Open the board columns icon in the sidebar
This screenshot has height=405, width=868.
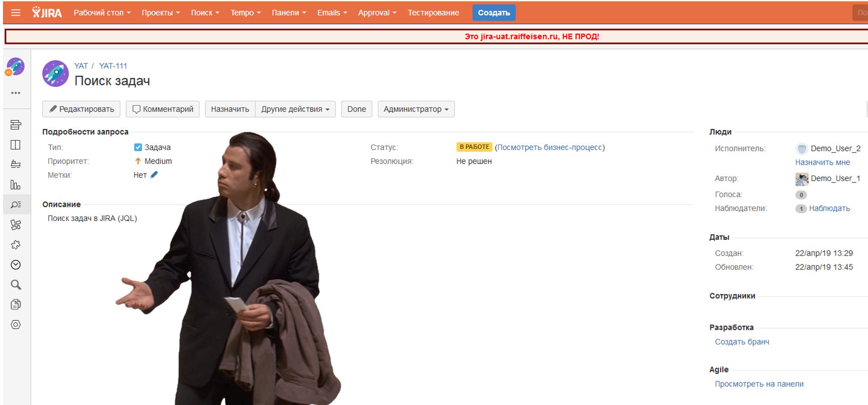[16, 145]
